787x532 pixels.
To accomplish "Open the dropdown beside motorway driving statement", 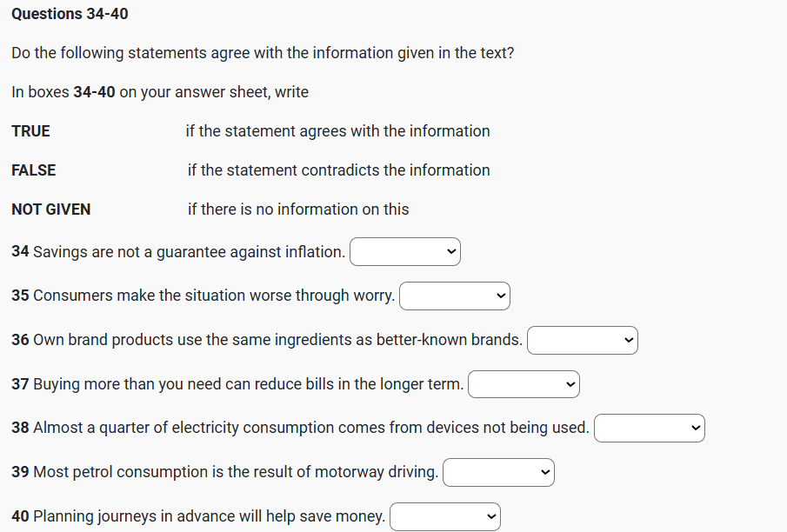I will tap(498, 472).
